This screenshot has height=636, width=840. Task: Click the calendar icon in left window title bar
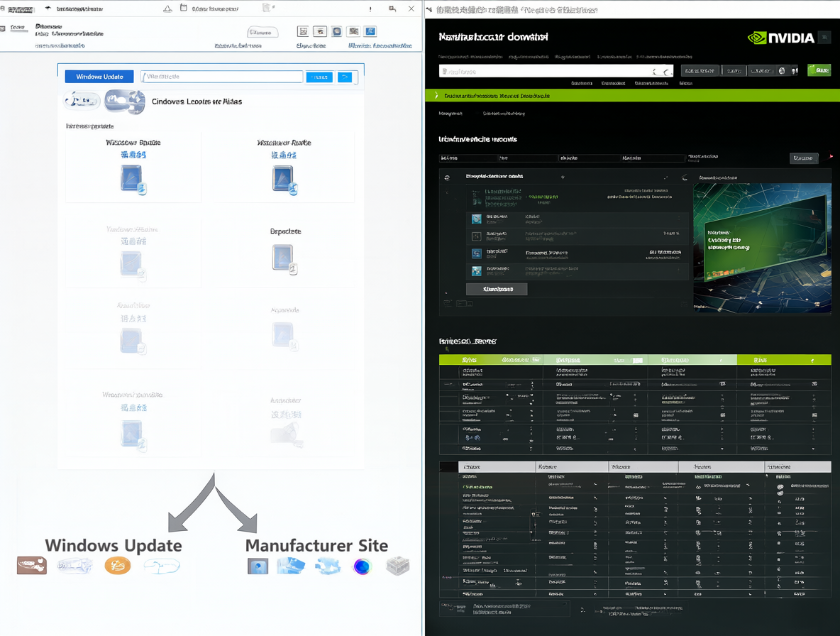pyautogui.click(x=184, y=8)
